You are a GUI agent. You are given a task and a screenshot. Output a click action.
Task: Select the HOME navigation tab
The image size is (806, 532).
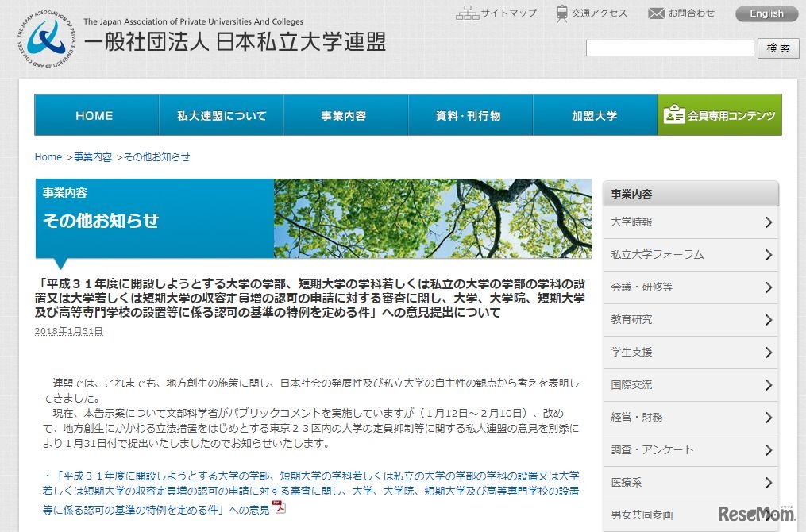(x=94, y=115)
